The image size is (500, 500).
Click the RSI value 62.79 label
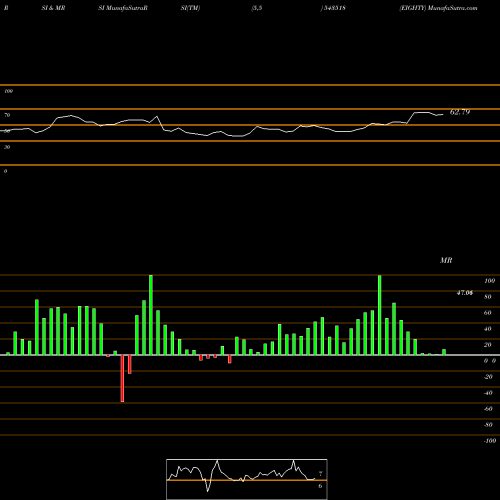pyautogui.click(x=460, y=112)
